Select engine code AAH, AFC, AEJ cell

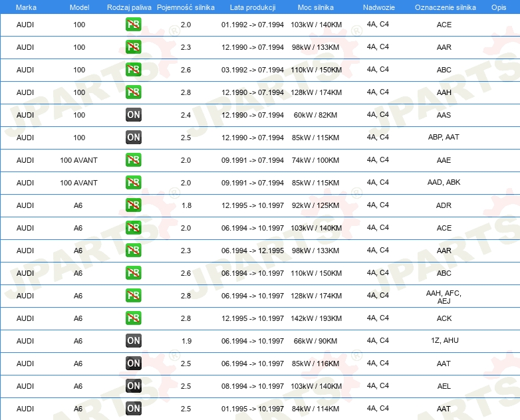tap(444, 297)
